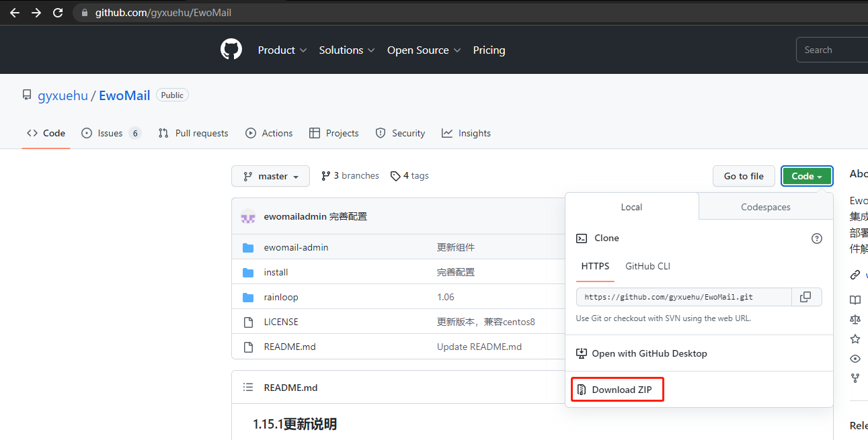Click Download ZIP

click(x=617, y=390)
